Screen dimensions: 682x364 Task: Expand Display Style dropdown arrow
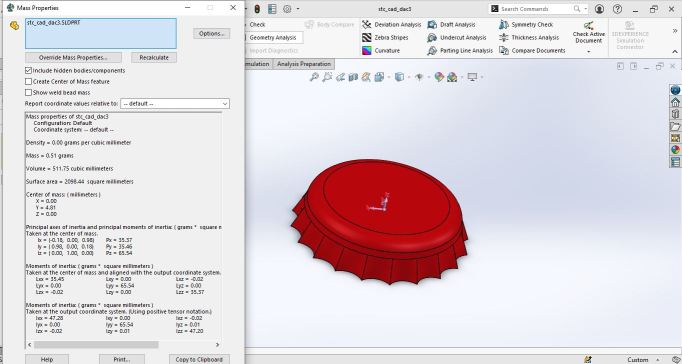(x=408, y=77)
